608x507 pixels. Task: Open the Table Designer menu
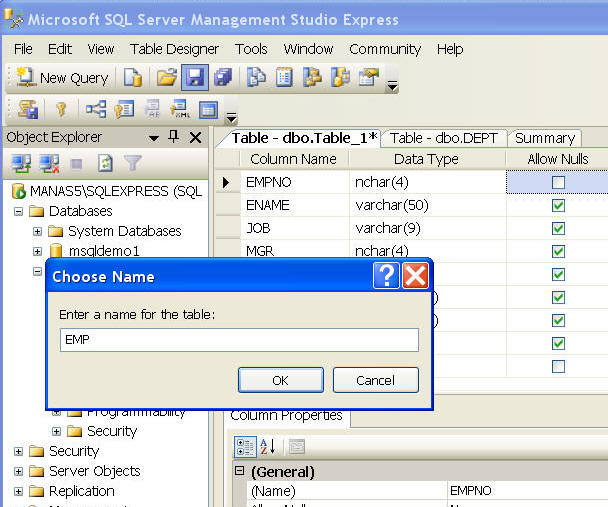pyautogui.click(x=174, y=49)
